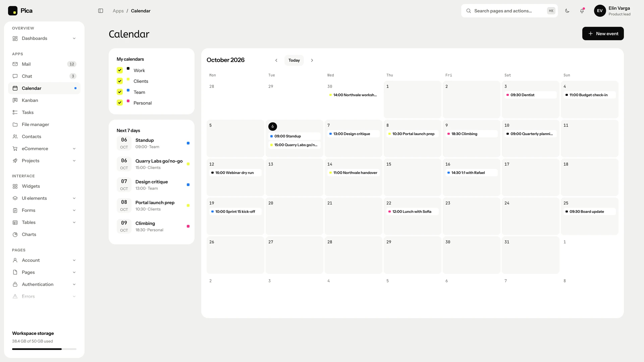Image resolution: width=644 pixels, height=362 pixels.
Task: Open the Pages sidebar item
Action: pyautogui.click(x=44, y=272)
